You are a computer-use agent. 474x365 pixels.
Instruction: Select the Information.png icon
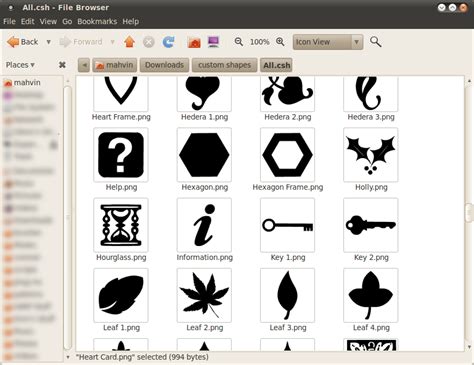click(204, 225)
